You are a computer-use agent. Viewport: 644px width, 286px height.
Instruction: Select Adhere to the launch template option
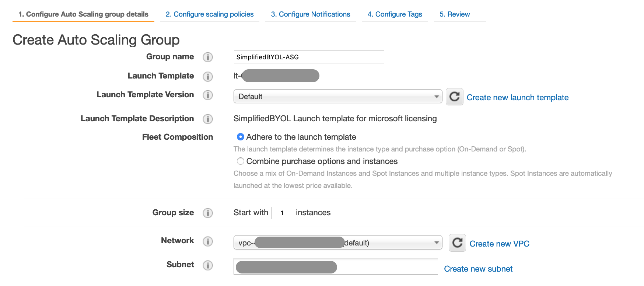241,137
